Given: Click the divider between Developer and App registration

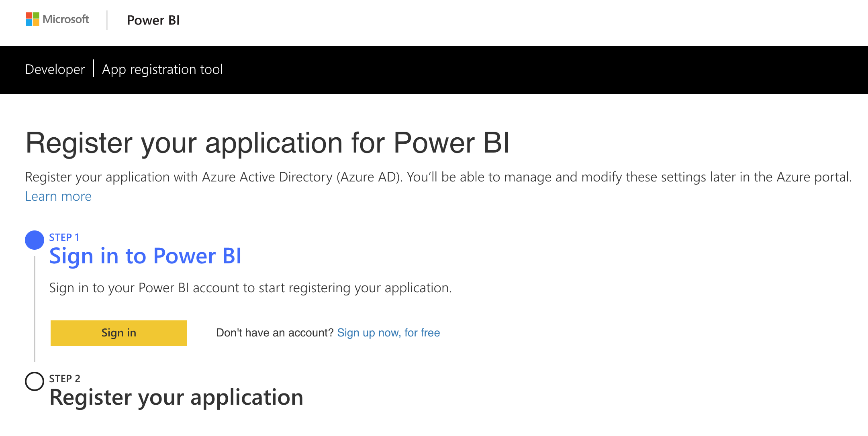Looking at the screenshot, I should click(94, 68).
